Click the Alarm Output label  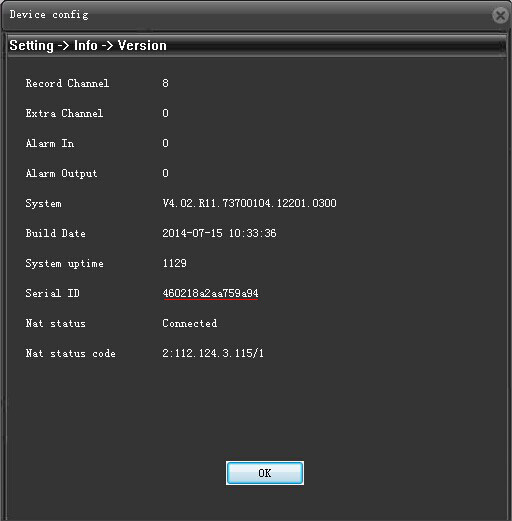tap(61, 173)
